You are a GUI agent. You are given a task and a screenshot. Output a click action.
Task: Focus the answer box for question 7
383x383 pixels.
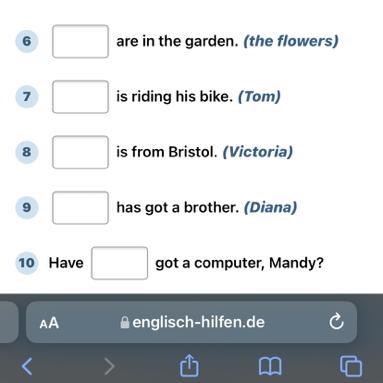click(80, 97)
